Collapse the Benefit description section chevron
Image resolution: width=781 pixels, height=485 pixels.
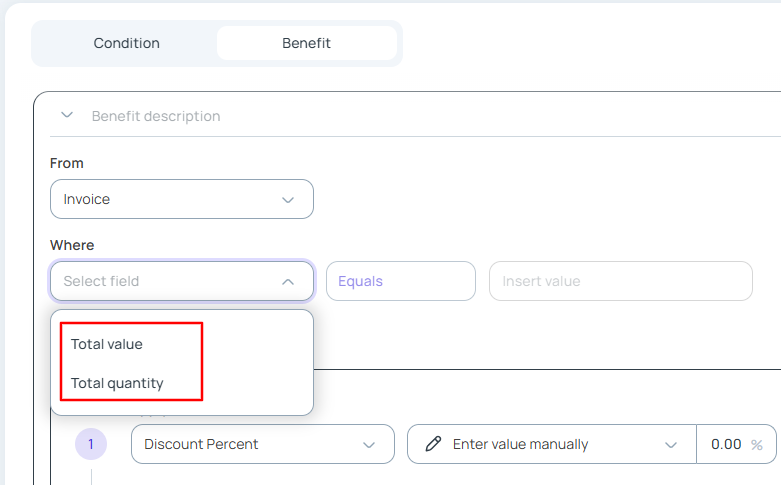click(x=67, y=116)
